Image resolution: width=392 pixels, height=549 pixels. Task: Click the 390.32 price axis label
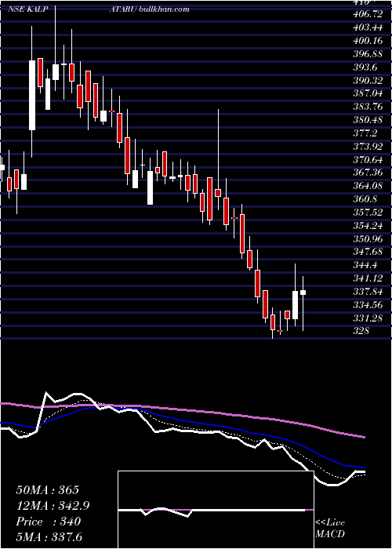pyautogui.click(x=368, y=81)
